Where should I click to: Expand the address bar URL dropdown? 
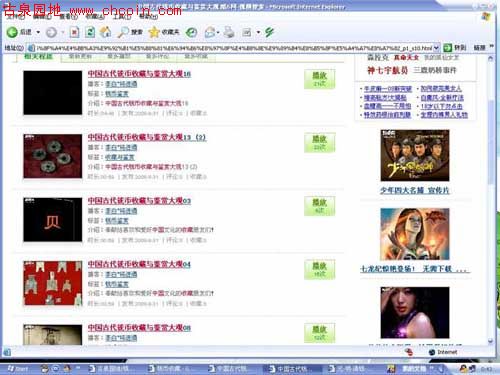tap(436, 48)
